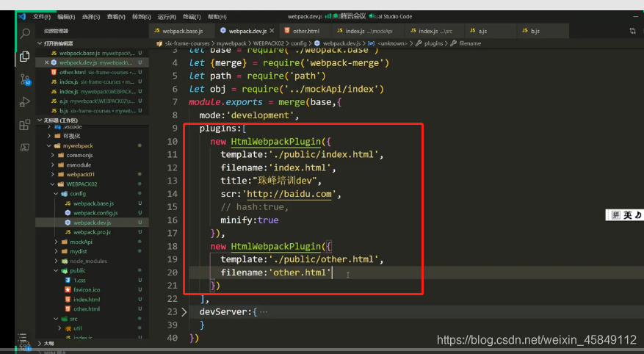The width and height of the screenshot is (644, 354).
Task: Open the 编辑(E) menu
Action: tap(66, 17)
